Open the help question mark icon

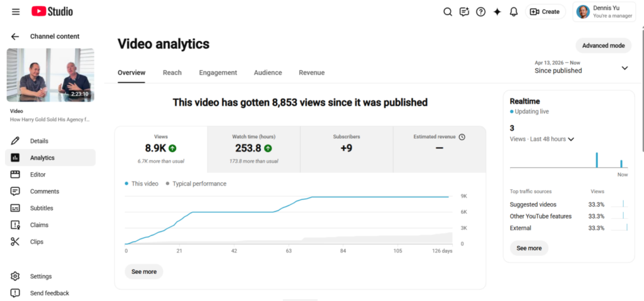click(x=480, y=12)
